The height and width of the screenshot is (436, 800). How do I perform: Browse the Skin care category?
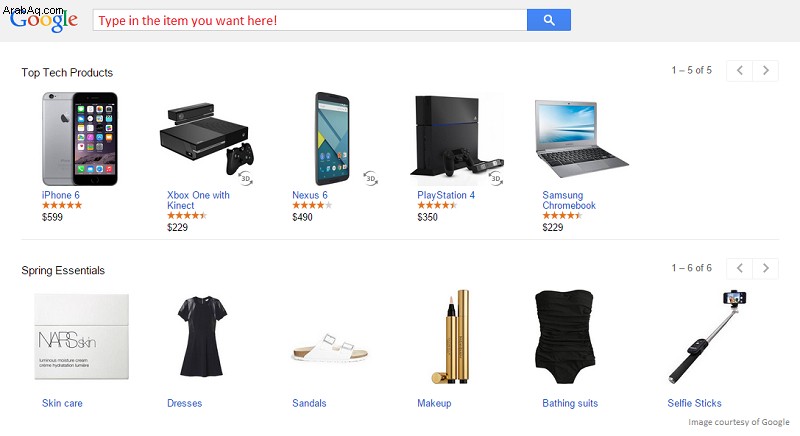62,403
